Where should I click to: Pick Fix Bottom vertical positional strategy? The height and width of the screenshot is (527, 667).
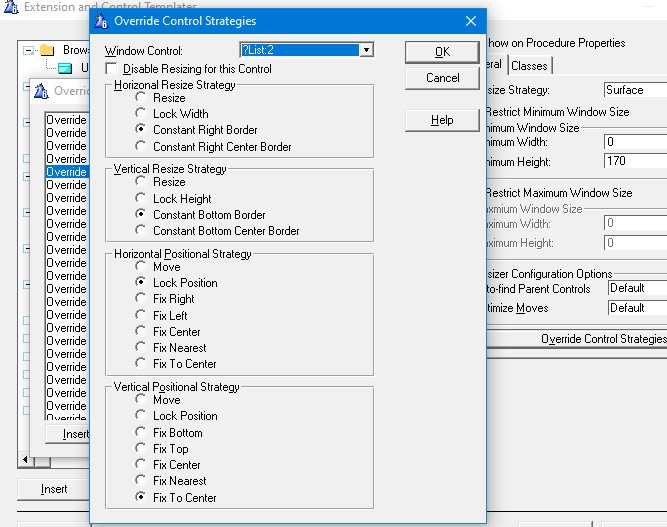(141, 433)
